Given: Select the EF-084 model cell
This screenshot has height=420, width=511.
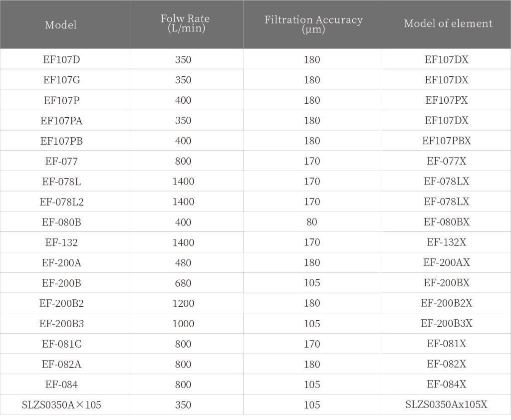Looking at the screenshot, I should point(61,385).
